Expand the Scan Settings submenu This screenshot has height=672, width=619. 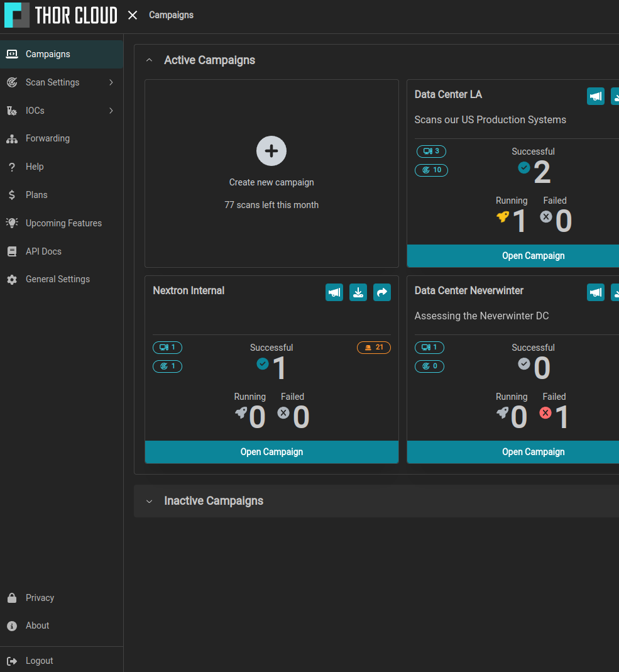click(111, 82)
